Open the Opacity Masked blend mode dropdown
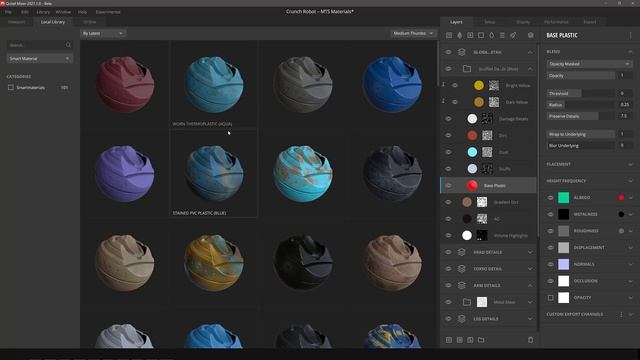This screenshot has height=360, width=640. click(x=589, y=64)
